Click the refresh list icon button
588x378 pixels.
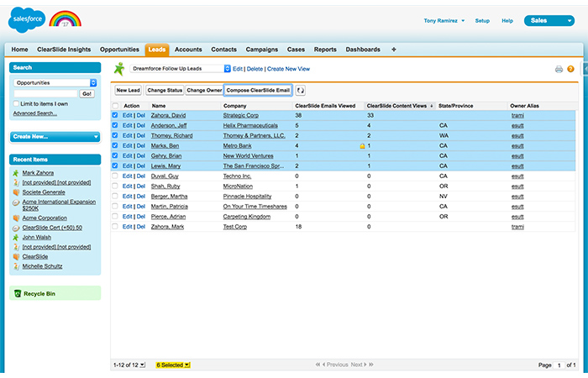pos(300,91)
